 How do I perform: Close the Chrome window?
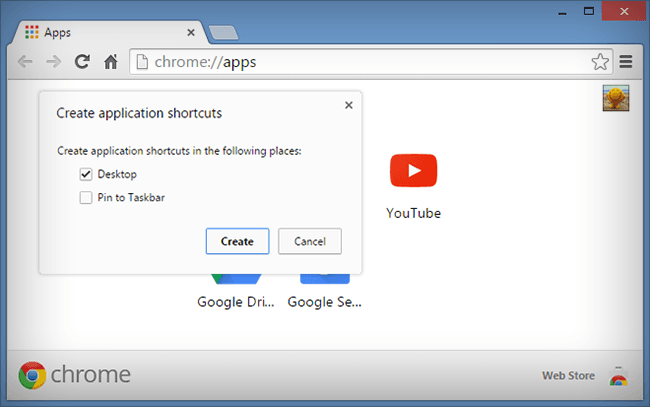click(x=624, y=11)
